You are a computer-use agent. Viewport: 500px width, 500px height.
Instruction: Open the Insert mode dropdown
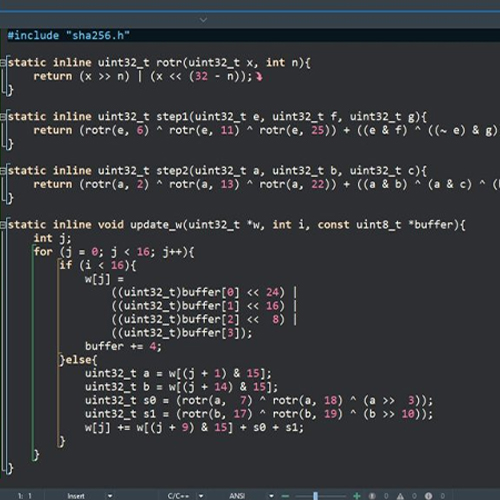pyautogui.click(x=110, y=496)
